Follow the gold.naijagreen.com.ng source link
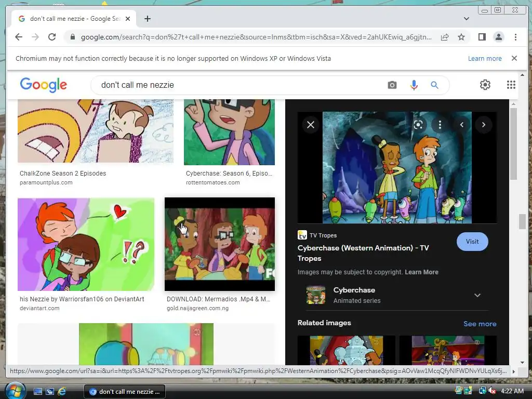Screen dimensions: 532x399 point(197,308)
